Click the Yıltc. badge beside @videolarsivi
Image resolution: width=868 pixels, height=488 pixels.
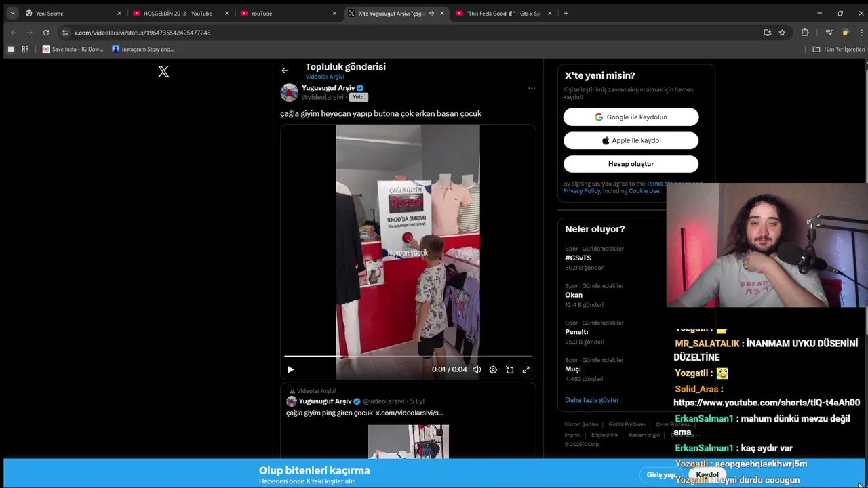coord(359,97)
